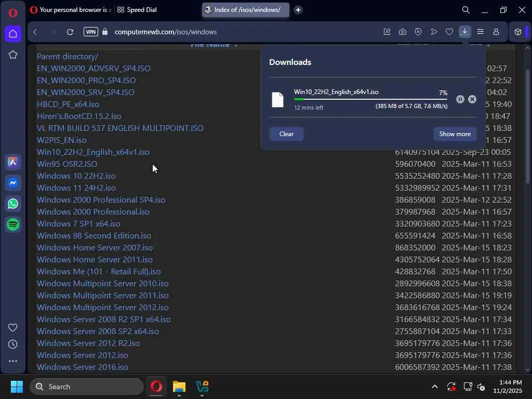
Task: Open History clock in sidebar
Action: 13,344
